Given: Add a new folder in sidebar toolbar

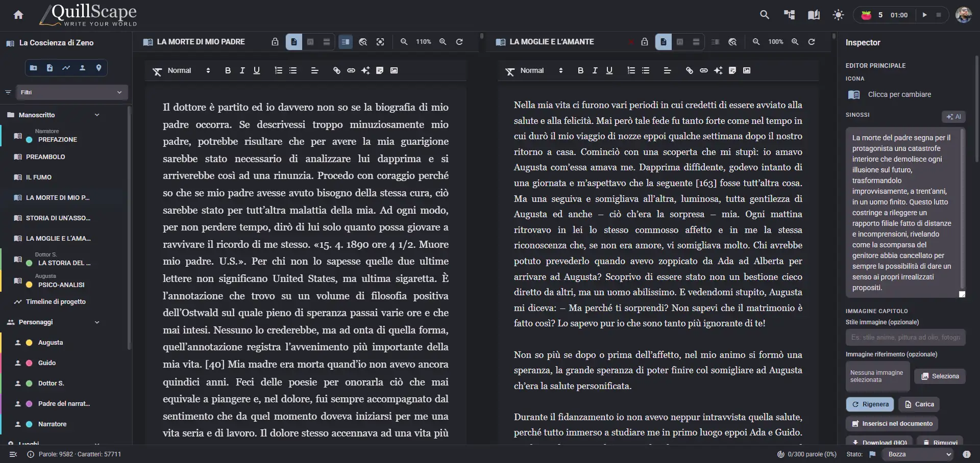Looking at the screenshot, I should tap(33, 68).
